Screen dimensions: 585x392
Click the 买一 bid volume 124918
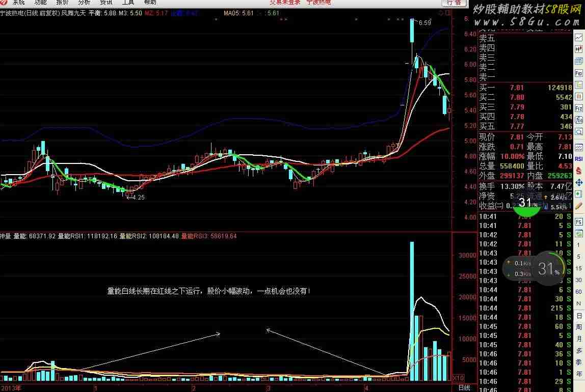pyautogui.click(x=560, y=88)
